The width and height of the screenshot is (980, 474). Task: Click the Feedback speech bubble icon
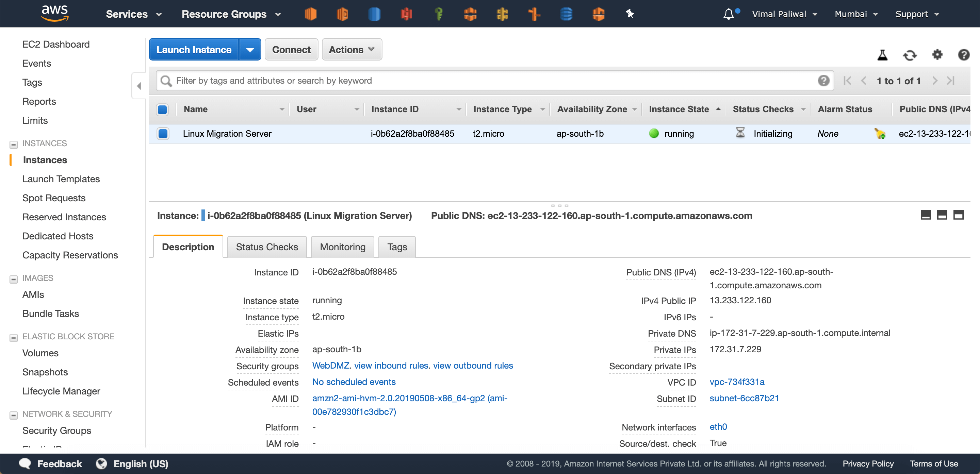click(25, 463)
